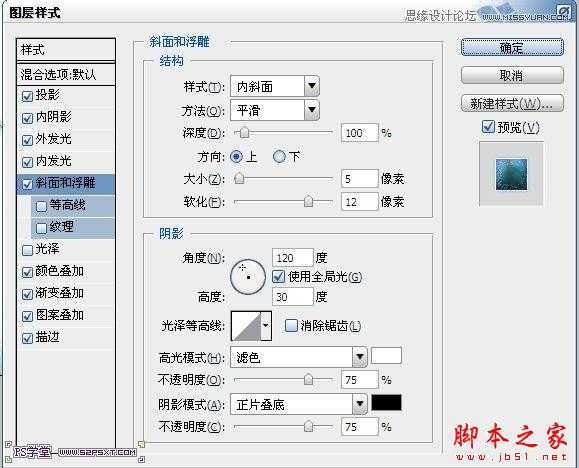Click the 取消 (Cancel) button
579x468 pixels.
tap(512, 75)
